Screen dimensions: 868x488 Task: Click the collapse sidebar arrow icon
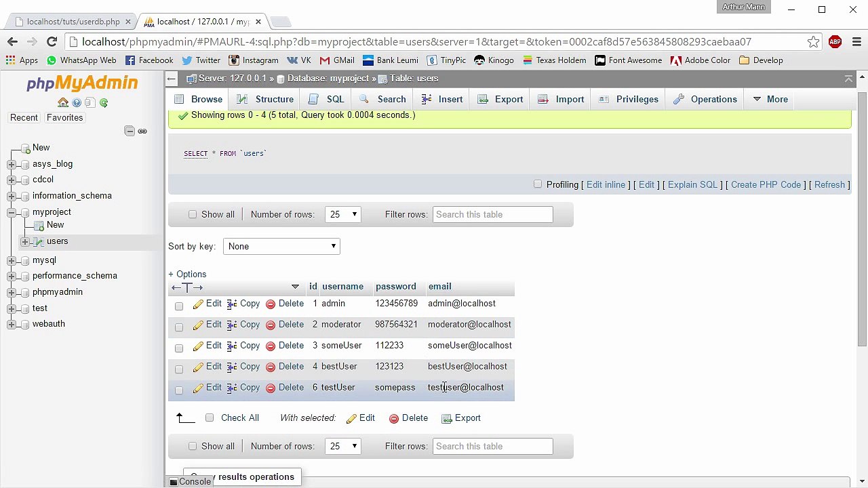coord(172,79)
